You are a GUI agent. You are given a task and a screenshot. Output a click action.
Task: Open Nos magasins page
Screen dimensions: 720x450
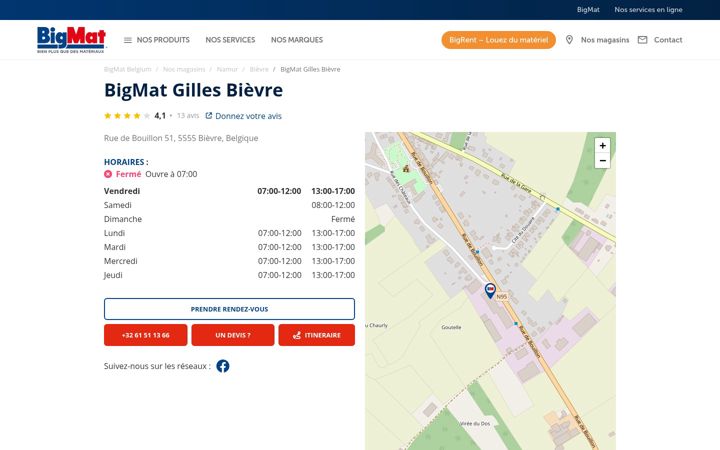[x=605, y=40]
